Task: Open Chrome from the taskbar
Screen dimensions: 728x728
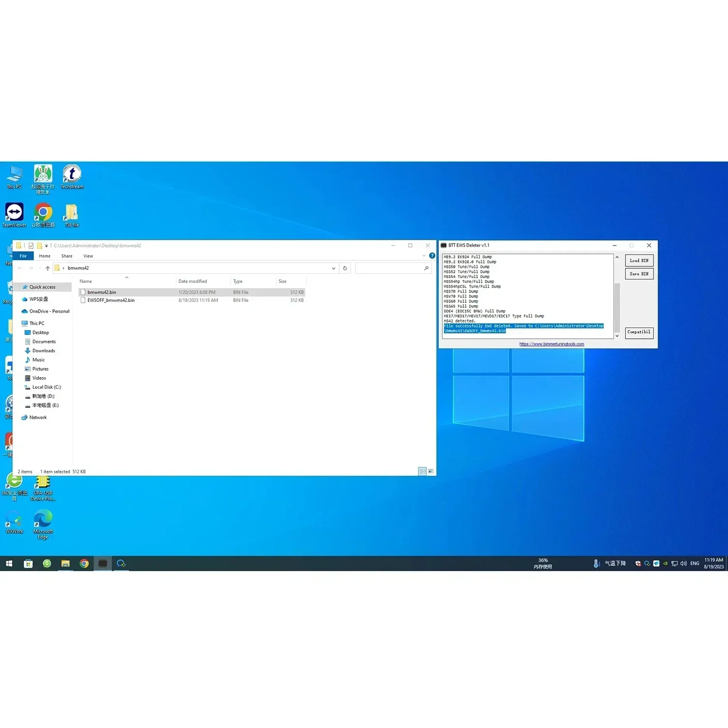Action: (84, 563)
